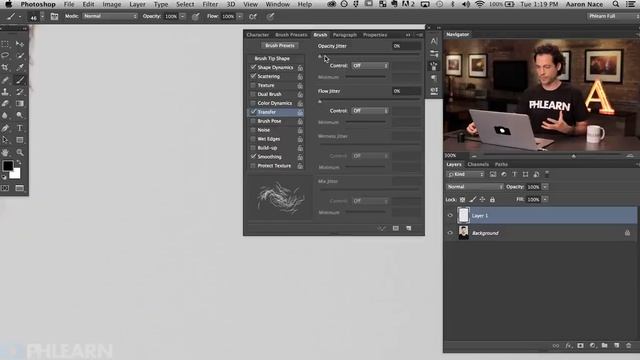The width and height of the screenshot is (640, 360).
Task: Select the Rectangle shape tool
Action: point(20,140)
